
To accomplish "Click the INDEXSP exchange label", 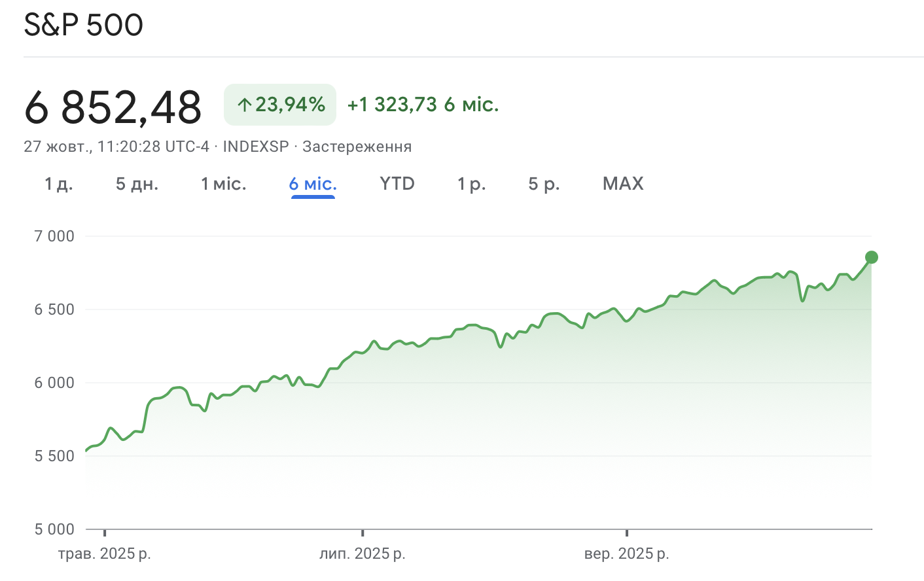I will (x=255, y=147).
